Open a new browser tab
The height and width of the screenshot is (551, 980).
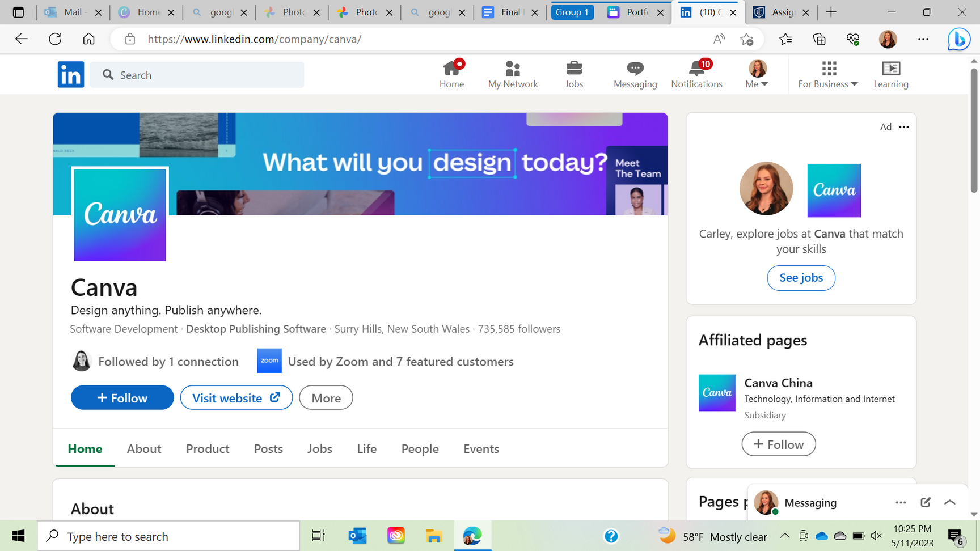coord(831,12)
